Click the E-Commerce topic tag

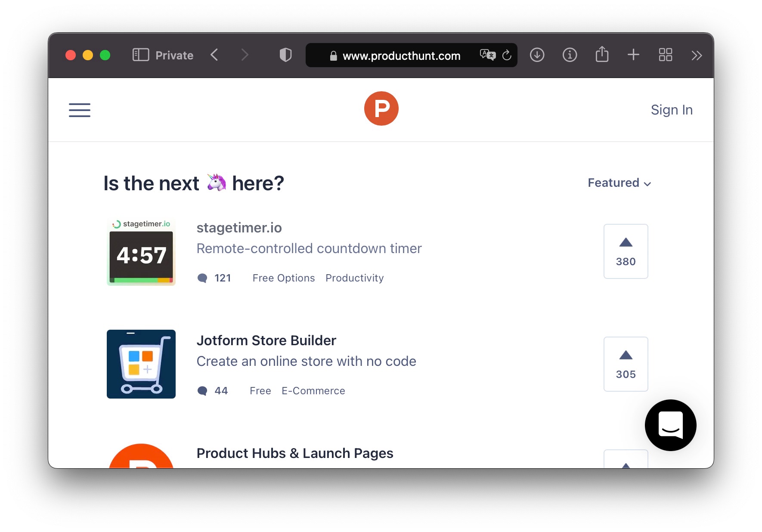pos(313,391)
